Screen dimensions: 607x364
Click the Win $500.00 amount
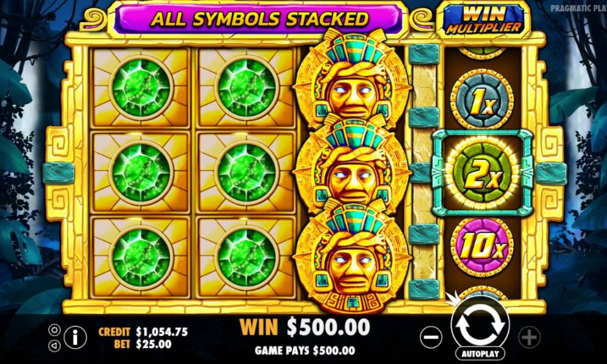[x=305, y=327]
